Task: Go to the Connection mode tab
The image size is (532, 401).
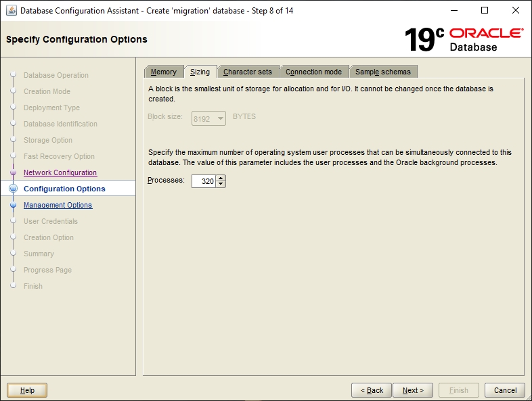Action: click(313, 72)
